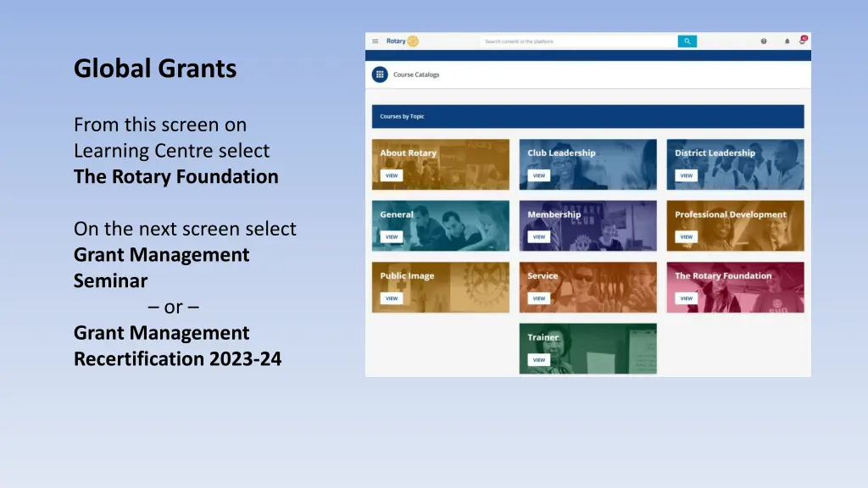Image resolution: width=868 pixels, height=488 pixels.
Task: Open the Public Image topic title
Action: (x=407, y=275)
